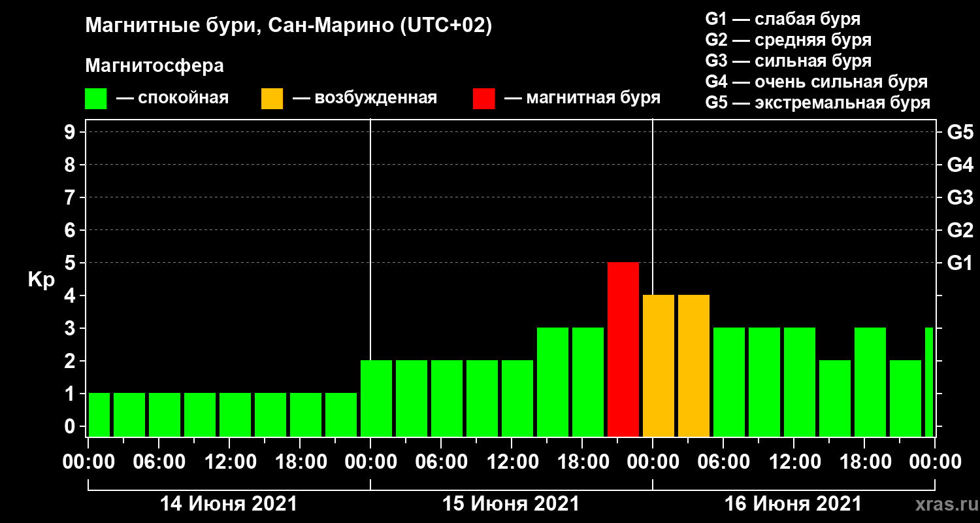Click the '12:00' time label for 16 June
Screen dimensions: 980x523
point(794,462)
